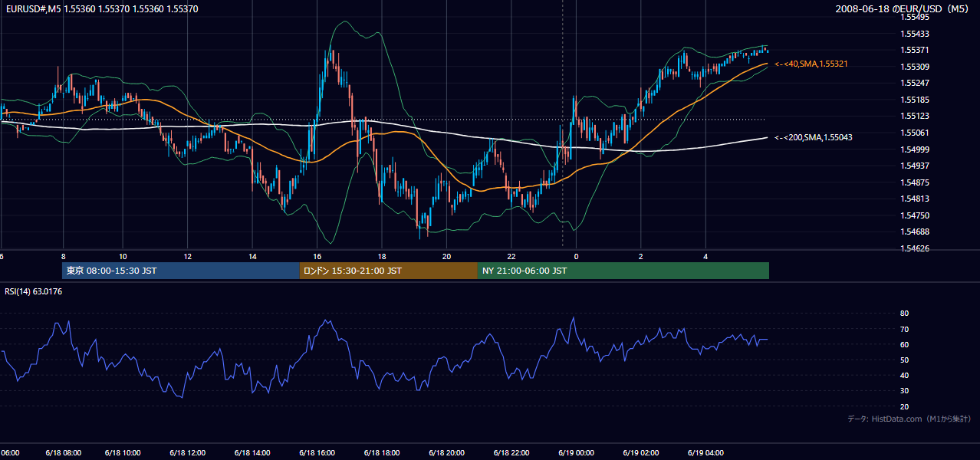Click the RSI(14) 63.0176 indicator label
The width and height of the screenshot is (980, 460).
[33, 291]
